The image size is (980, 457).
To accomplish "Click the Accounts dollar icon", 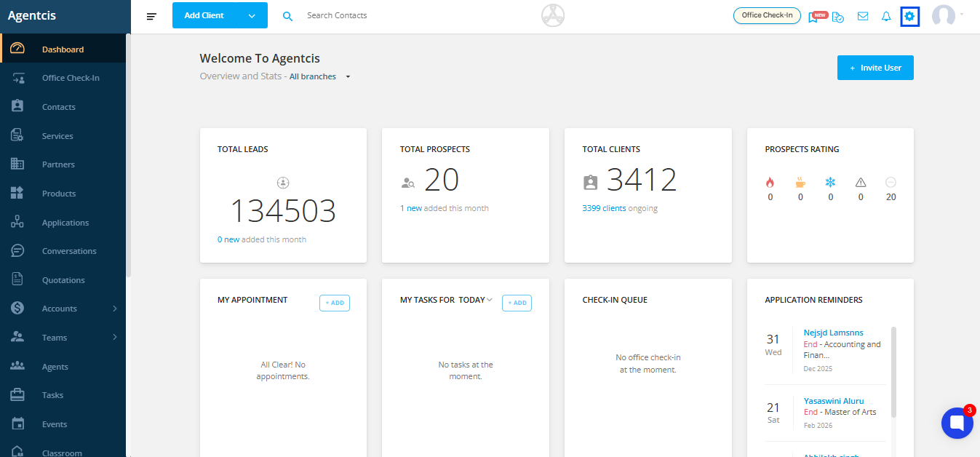I will [18, 309].
